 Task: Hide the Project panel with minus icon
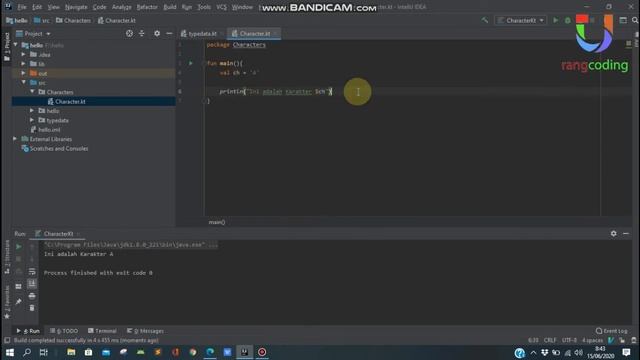click(x=169, y=33)
